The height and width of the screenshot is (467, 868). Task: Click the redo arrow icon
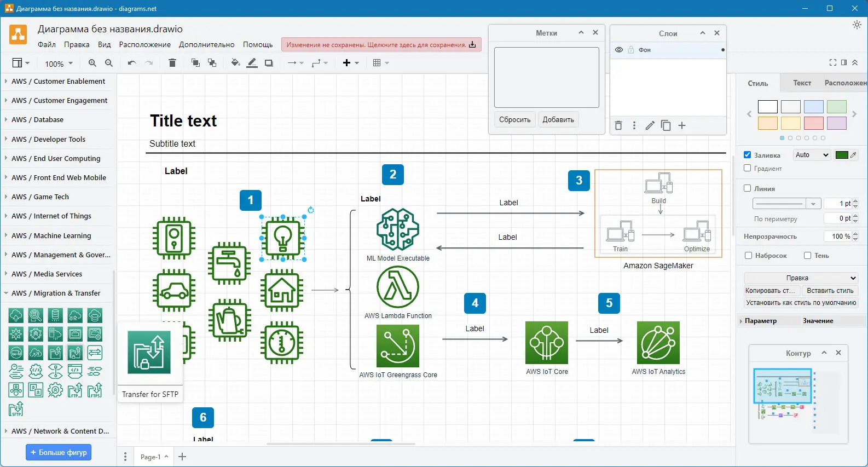[149, 63]
